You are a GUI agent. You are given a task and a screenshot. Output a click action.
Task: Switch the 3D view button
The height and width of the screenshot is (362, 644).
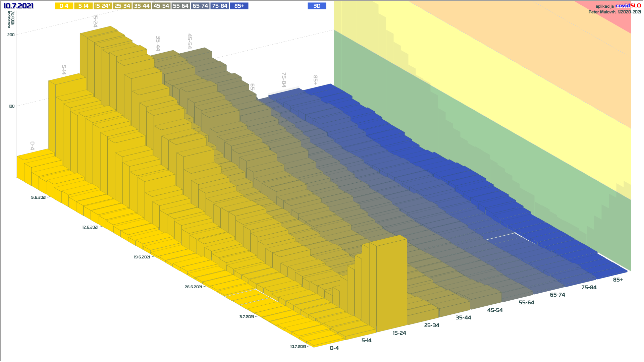[x=317, y=6]
